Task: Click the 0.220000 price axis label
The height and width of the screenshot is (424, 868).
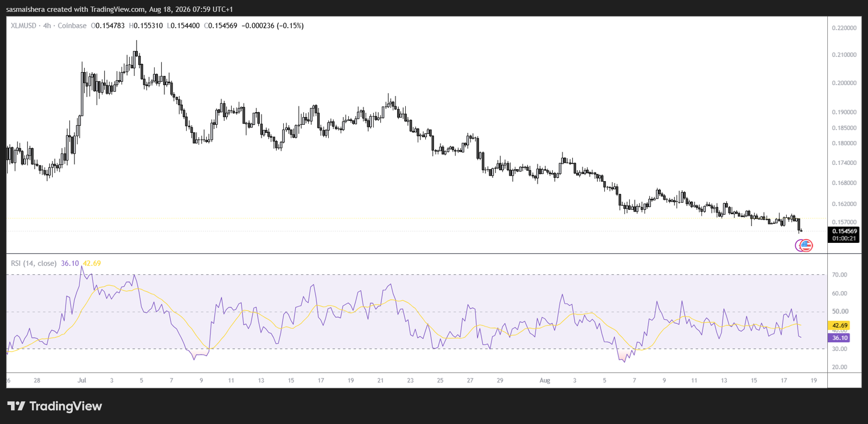Action: point(844,28)
